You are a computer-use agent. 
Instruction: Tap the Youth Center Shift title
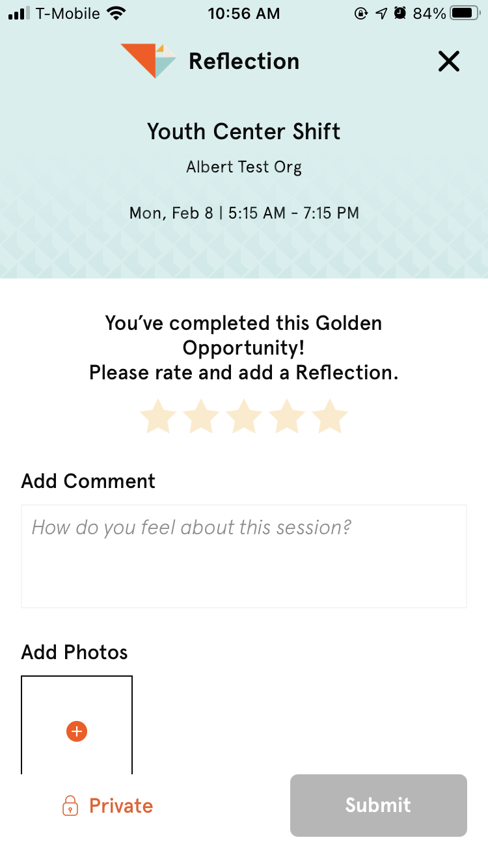(244, 131)
